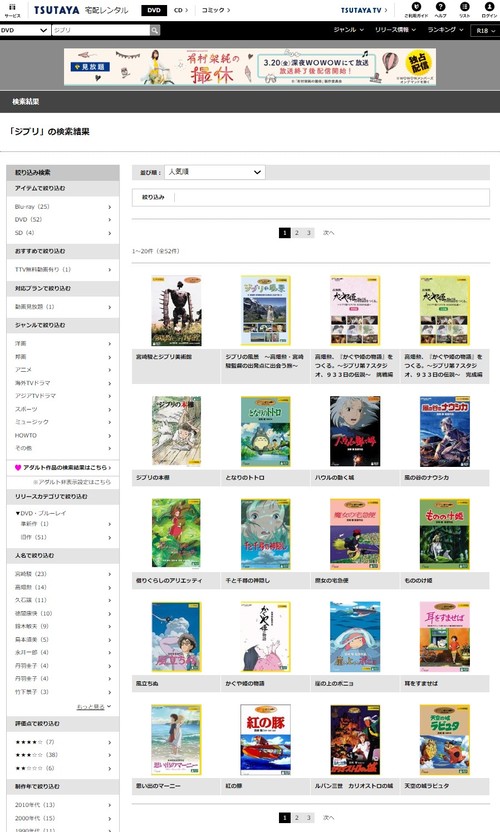The width and height of the screenshot is (500, 832).
Task: Open アダルト非表示設定はこちら link
Action: 72,482
